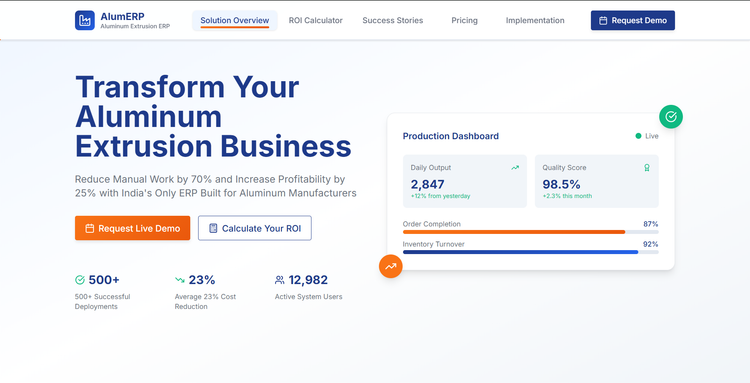Select the Pricing nav item
Screen dimensions: 750x383
point(464,21)
